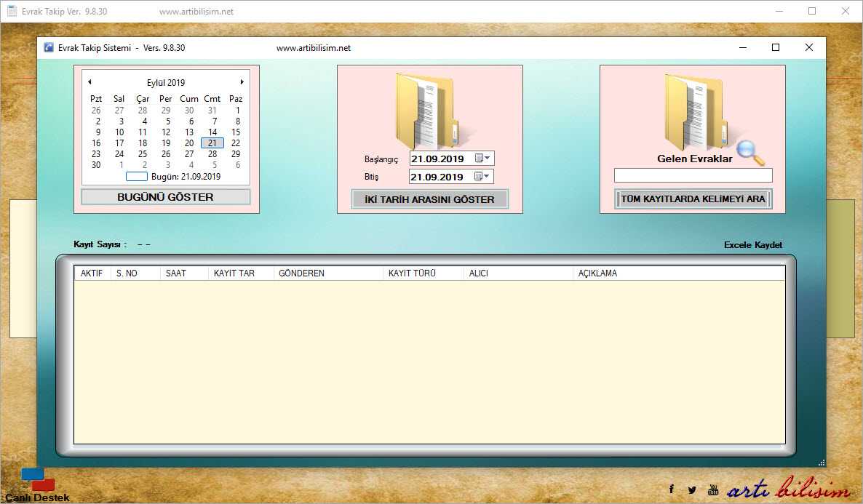Screen dimensions: 863x504
Task: Click TÜM KAYITLARDA KELİMEYİ ARA button
Action: [x=693, y=199]
